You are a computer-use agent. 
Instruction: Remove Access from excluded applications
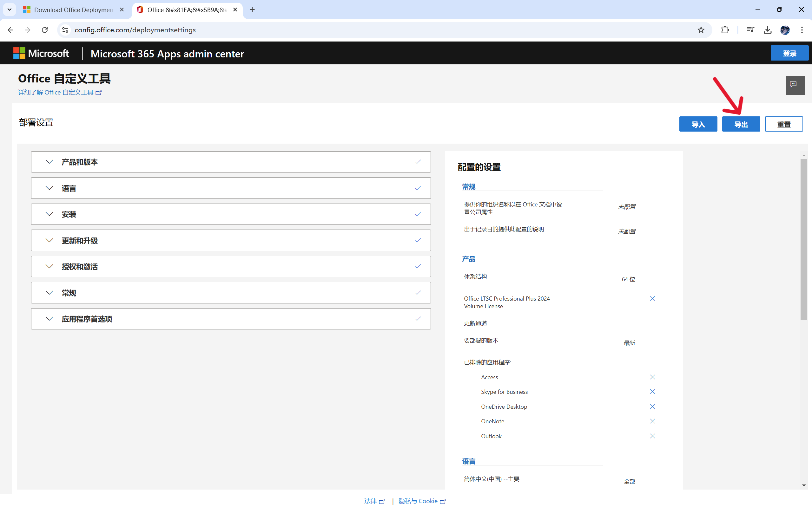coord(652,377)
